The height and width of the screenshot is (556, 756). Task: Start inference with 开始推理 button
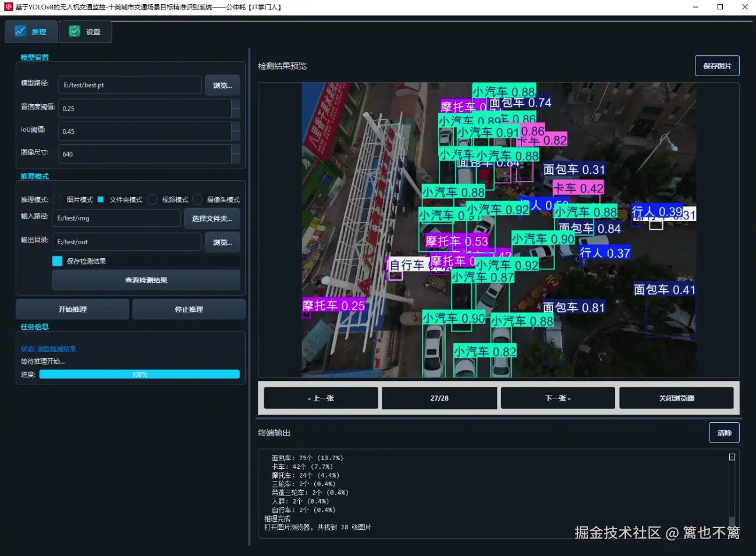(72, 309)
